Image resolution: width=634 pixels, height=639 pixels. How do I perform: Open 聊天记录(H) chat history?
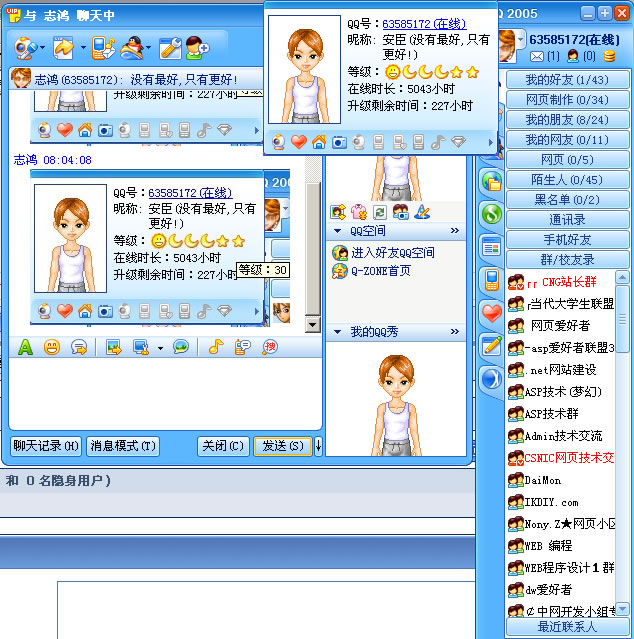tap(45, 446)
